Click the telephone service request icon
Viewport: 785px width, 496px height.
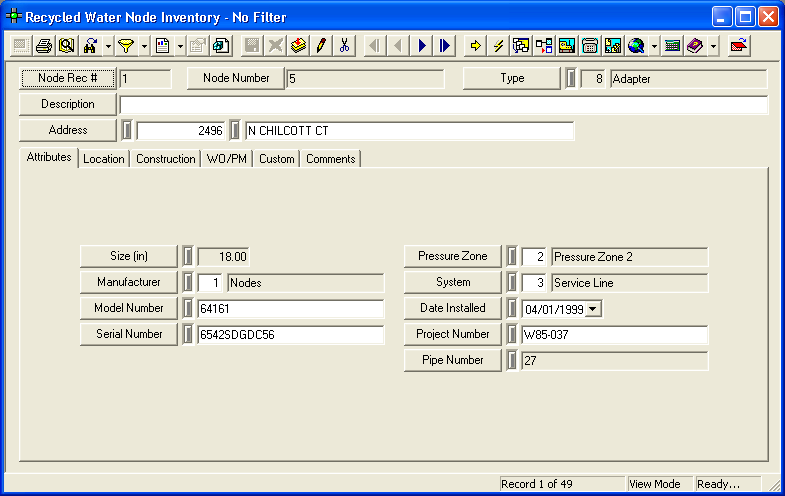click(590, 46)
